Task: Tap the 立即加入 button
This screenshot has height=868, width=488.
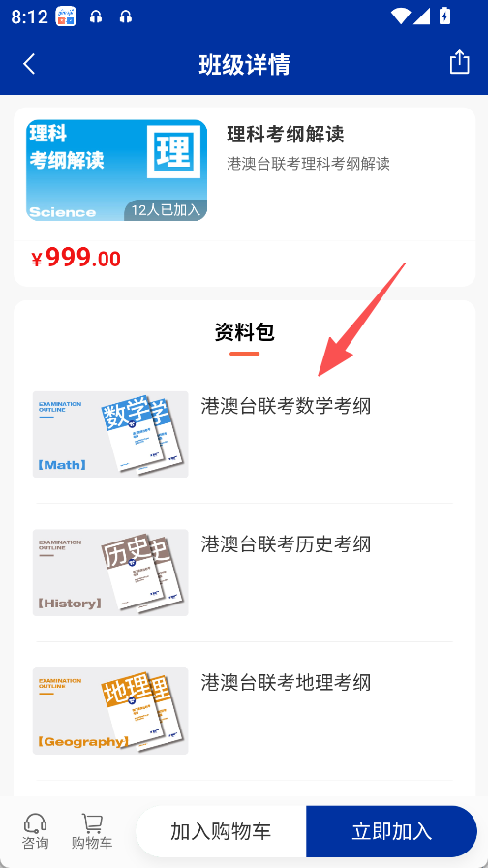Action: [391, 831]
